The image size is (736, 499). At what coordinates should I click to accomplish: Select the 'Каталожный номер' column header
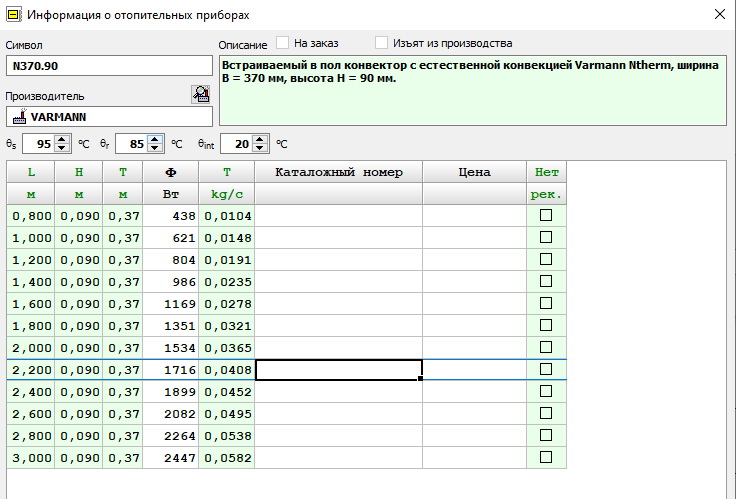pos(338,172)
